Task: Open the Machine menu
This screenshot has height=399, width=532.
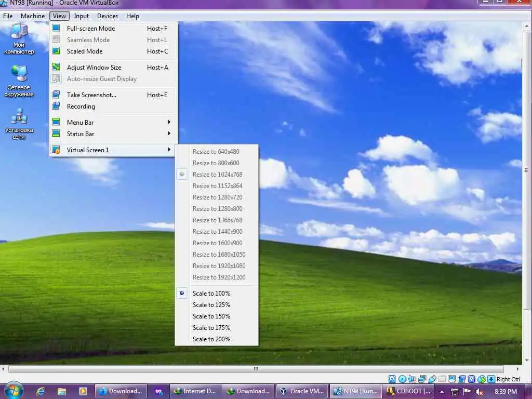Action: tap(33, 16)
